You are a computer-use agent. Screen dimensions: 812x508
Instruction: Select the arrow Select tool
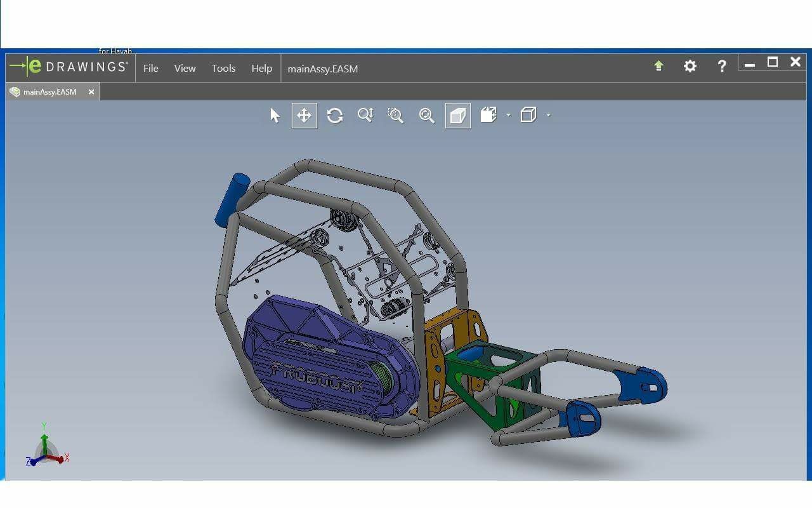[275, 116]
